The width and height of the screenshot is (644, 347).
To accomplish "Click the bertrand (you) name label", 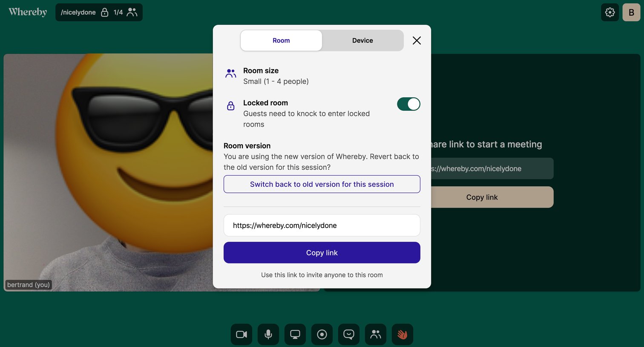I will click(29, 285).
